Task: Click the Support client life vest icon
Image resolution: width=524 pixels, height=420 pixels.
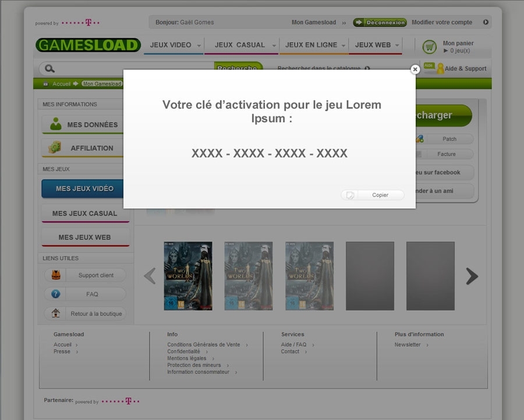Action: point(56,275)
